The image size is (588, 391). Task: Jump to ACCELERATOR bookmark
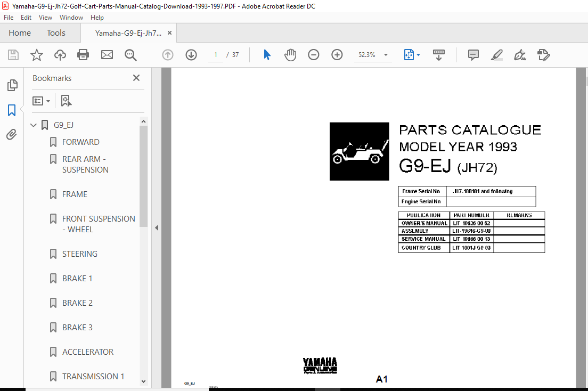[88, 352]
